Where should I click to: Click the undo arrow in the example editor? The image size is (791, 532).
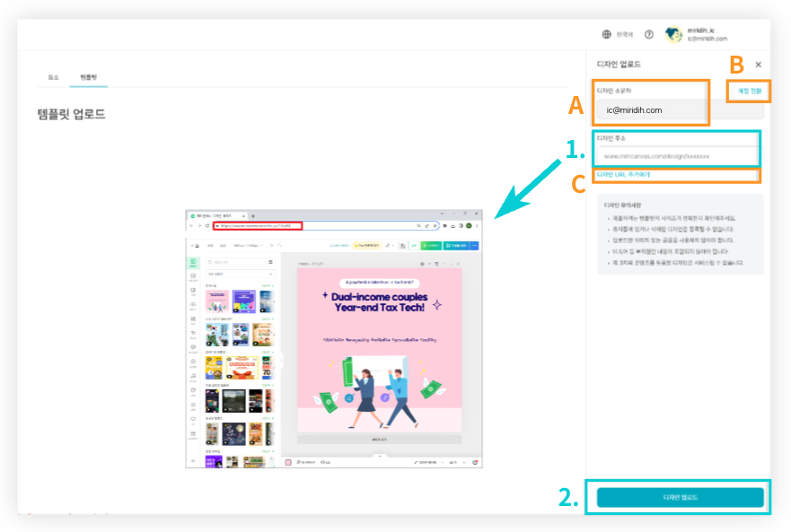(x=270, y=245)
